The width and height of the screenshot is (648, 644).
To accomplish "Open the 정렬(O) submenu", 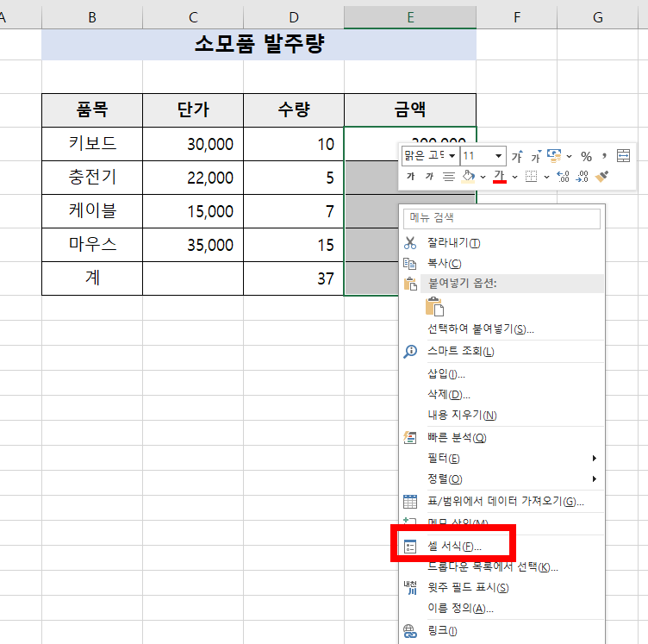I will point(502,478).
